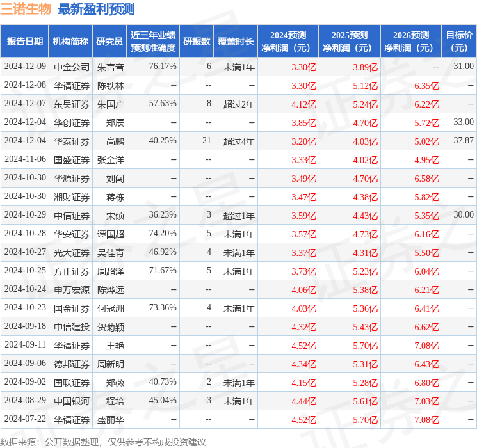Click accuracy value 76.17%
The height and width of the screenshot is (448, 477).
pos(163,67)
